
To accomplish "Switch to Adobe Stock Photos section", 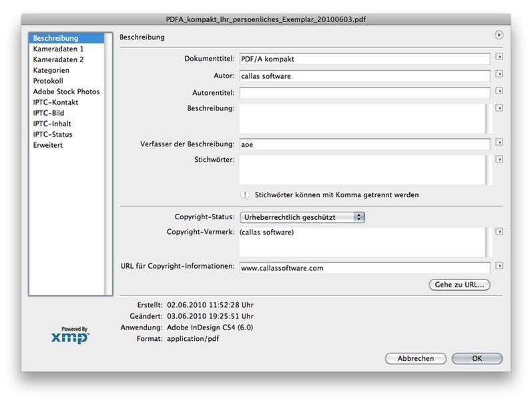I will pos(67,92).
